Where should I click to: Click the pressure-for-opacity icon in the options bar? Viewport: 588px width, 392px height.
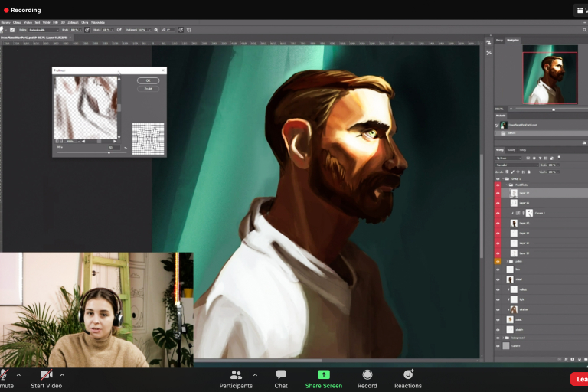87,30
